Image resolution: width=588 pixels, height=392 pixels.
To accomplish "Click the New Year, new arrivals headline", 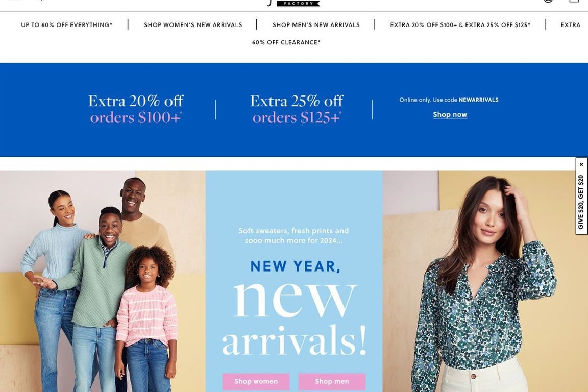I will click(295, 308).
